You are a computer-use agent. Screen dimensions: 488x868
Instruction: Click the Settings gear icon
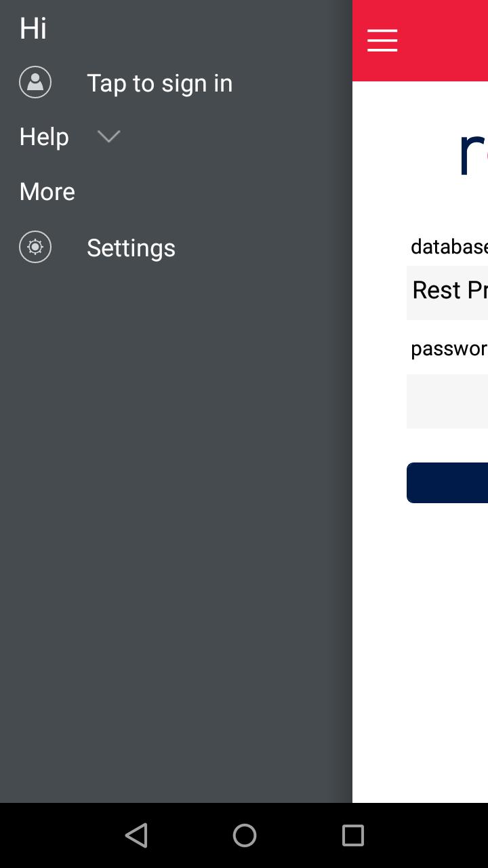(x=35, y=247)
